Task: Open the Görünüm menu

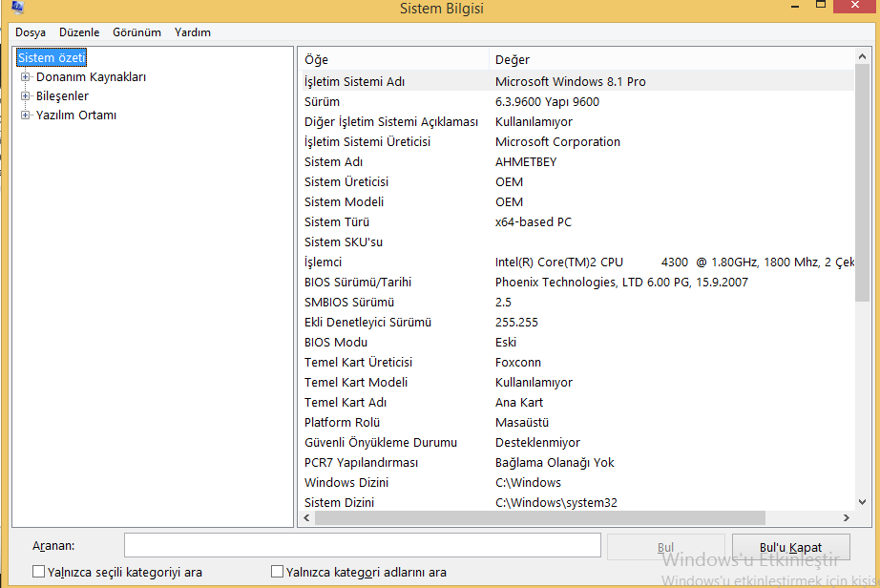Action: click(136, 32)
